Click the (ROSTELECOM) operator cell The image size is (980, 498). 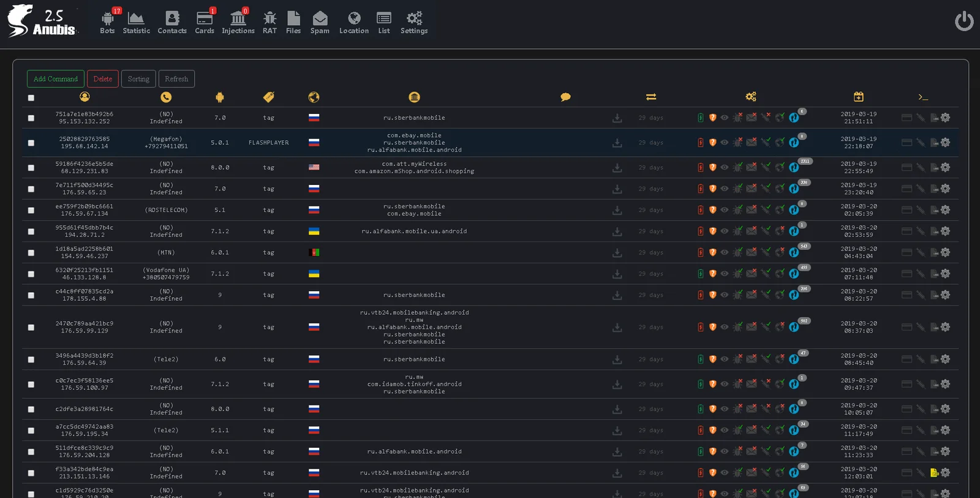click(166, 210)
